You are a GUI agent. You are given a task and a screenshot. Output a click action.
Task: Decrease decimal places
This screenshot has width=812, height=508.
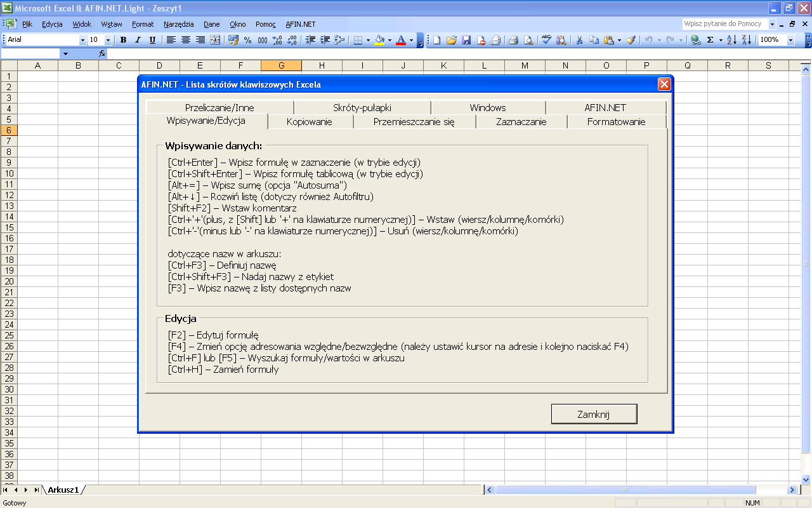[x=292, y=40]
